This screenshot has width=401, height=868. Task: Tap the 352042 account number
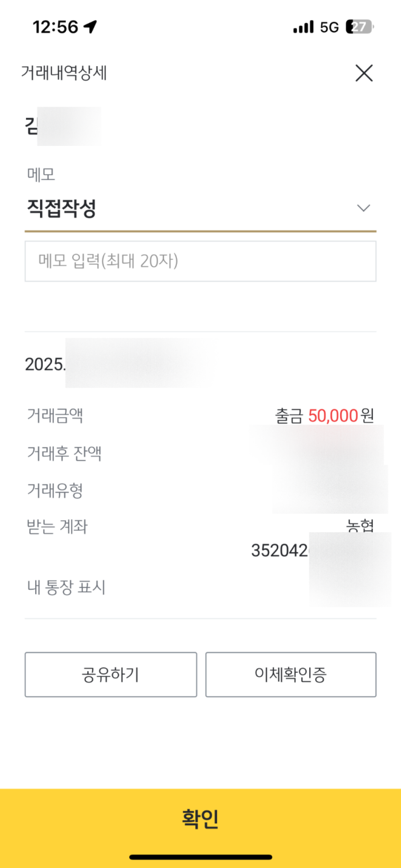click(279, 550)
